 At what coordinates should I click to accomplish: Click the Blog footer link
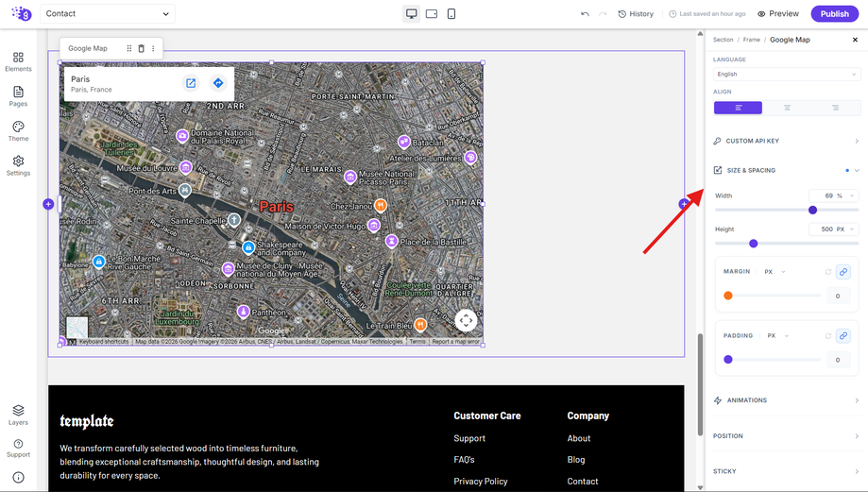coord(576,460)
